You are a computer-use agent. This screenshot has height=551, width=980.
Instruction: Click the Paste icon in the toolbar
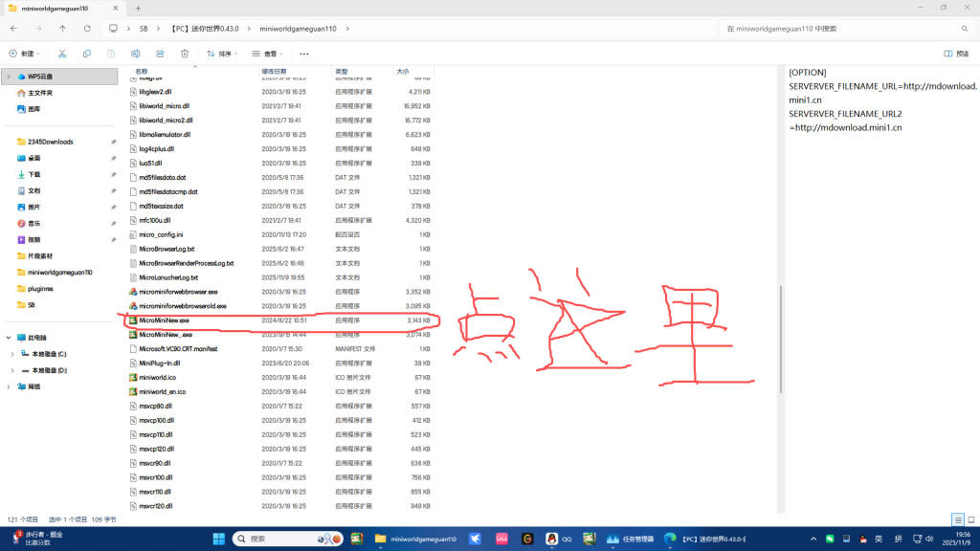[111, 54]
